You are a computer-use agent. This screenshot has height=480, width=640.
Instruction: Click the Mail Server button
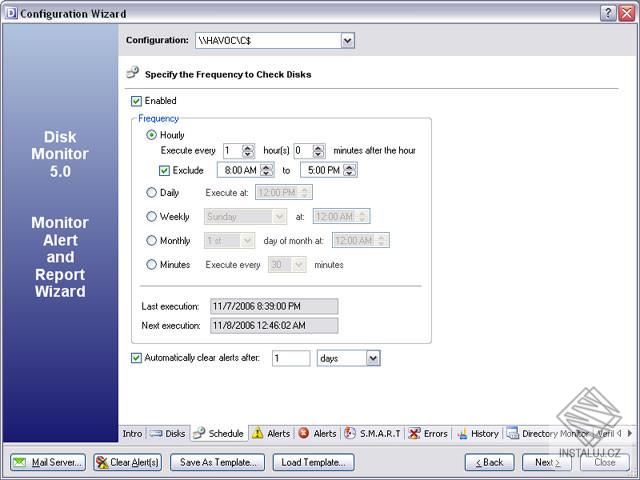(x=48, y=462)
